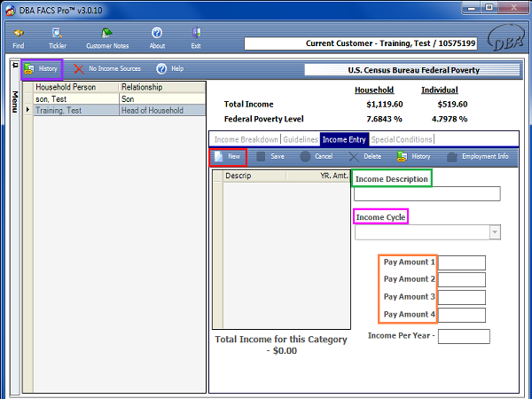Switch to Special Conditions tab

(x=402, y=139)
